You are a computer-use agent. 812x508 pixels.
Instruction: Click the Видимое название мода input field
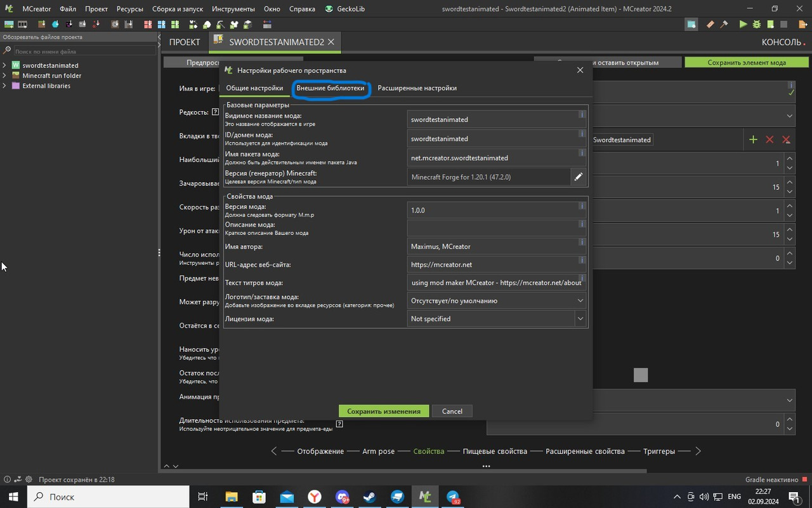497,119
